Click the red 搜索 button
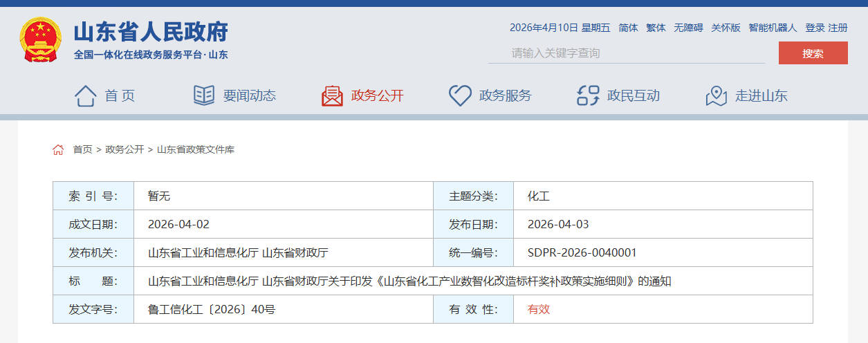This screenshot has width=868, height=343. click(x=813, y=53)
